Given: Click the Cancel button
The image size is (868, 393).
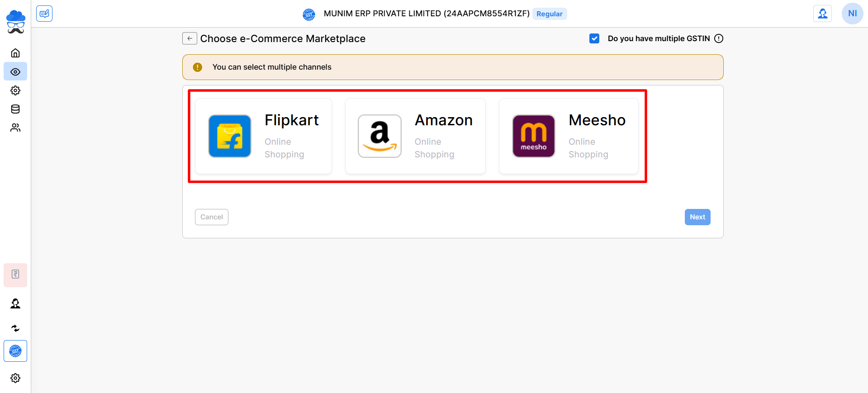Looking at the screenshot, I should (x=211, y=217).
